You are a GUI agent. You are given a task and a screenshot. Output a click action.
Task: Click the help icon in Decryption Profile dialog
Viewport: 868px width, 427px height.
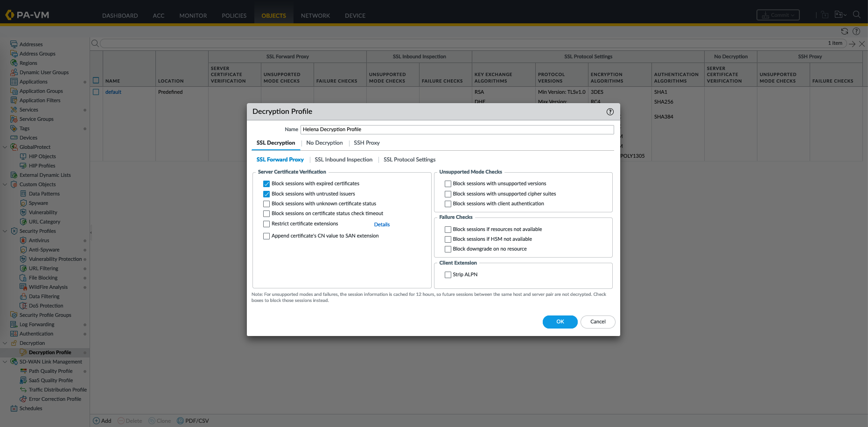pyautogui.click(x=610, y=112)
